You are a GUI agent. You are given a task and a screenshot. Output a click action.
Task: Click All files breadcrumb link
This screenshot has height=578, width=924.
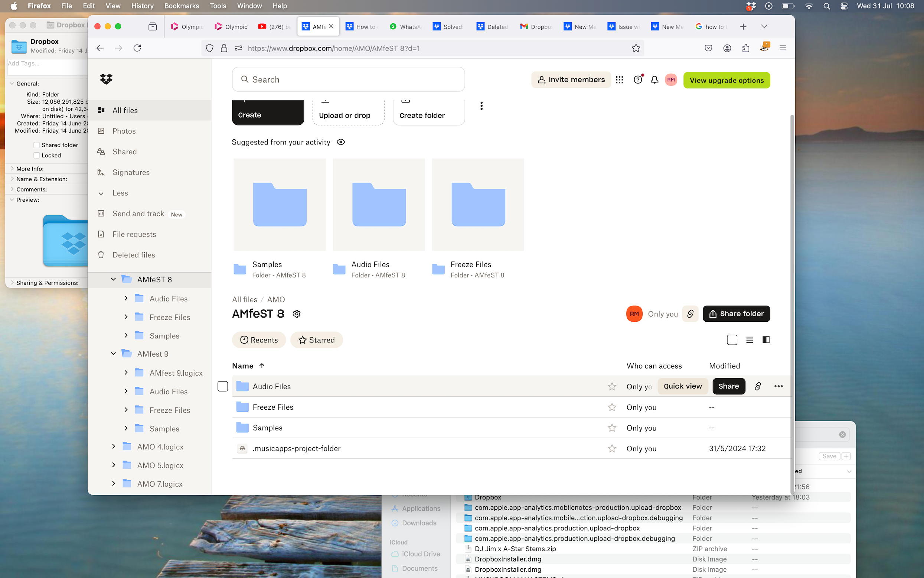click(x=245, y=299)
